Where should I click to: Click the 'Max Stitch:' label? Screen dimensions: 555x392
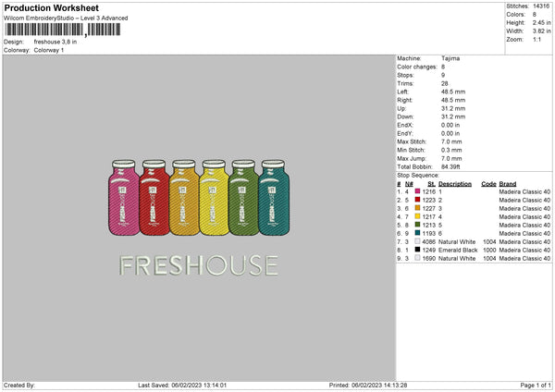412,141
